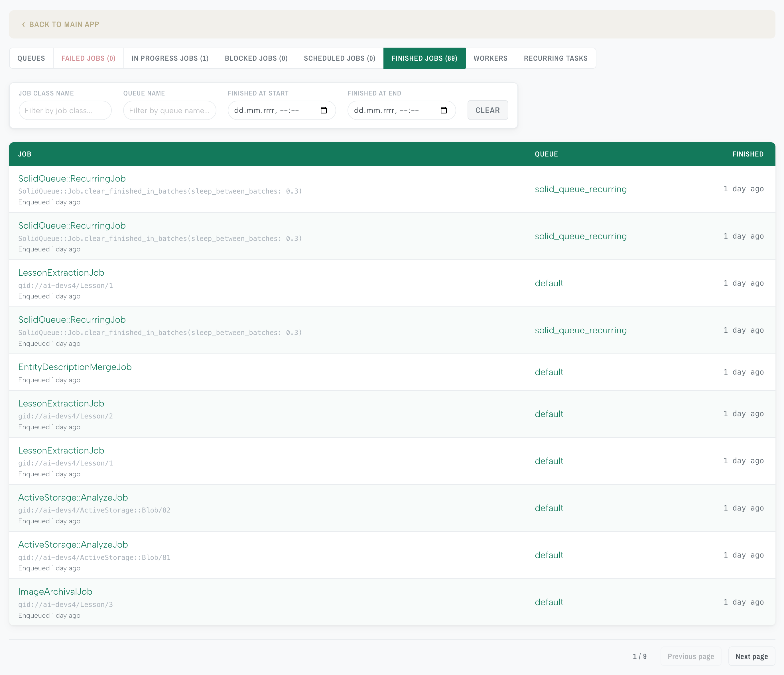Click the solid_queue_recurring queue link
Screen dimensions: 784x675
tap(580, 189)
